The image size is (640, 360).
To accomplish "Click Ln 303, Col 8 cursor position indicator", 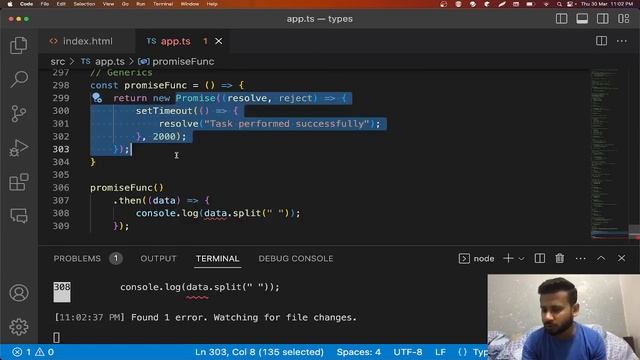I will tap(259, 352).
